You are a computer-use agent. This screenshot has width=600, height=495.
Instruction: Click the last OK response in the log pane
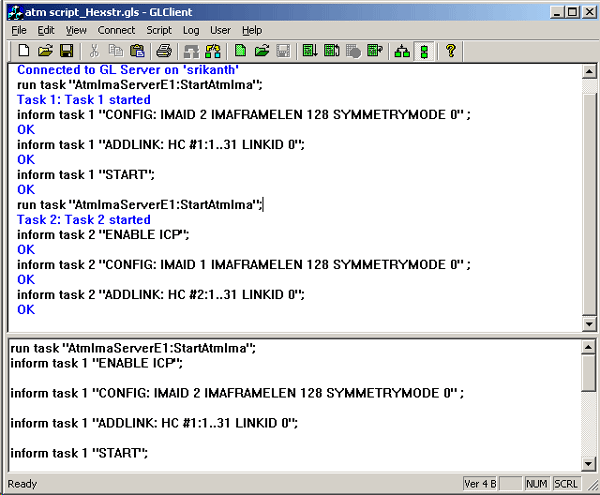[x=26, y=310]
